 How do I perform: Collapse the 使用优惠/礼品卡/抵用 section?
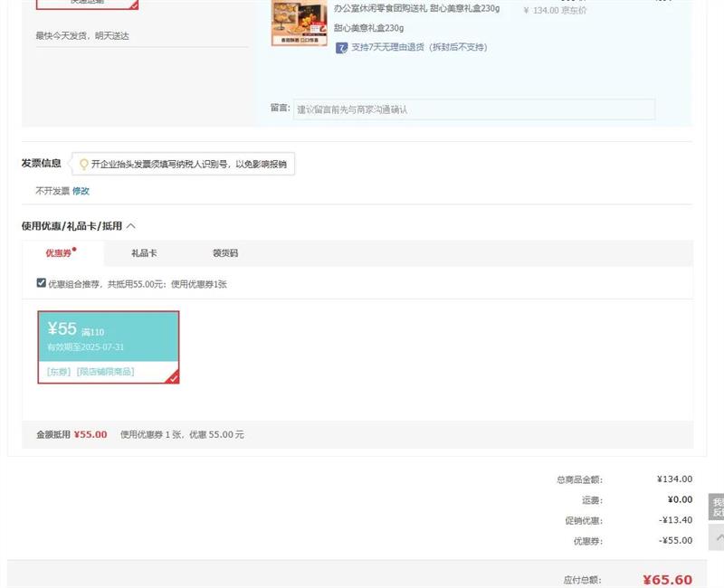[x=131, y=226]
